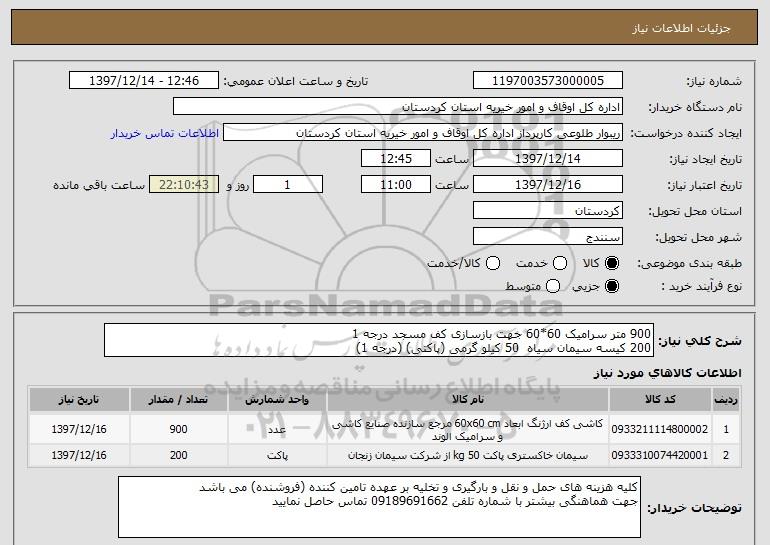
Task: Click the remaining time counter 22:10:43
Action: tap(184, 185)
